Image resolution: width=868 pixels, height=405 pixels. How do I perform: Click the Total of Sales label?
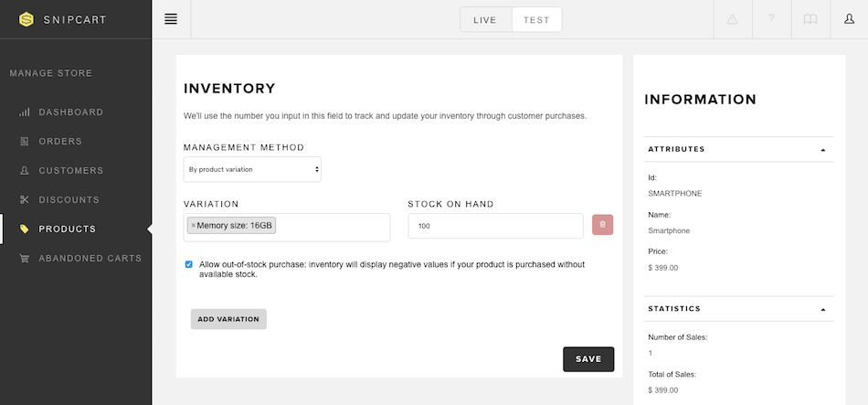pyautogui.click(x=672, y=374)
